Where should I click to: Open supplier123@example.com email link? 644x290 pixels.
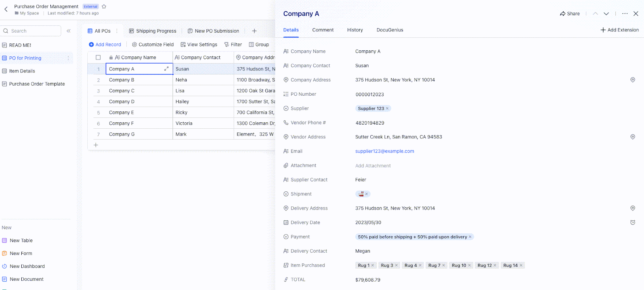(385, 151)
